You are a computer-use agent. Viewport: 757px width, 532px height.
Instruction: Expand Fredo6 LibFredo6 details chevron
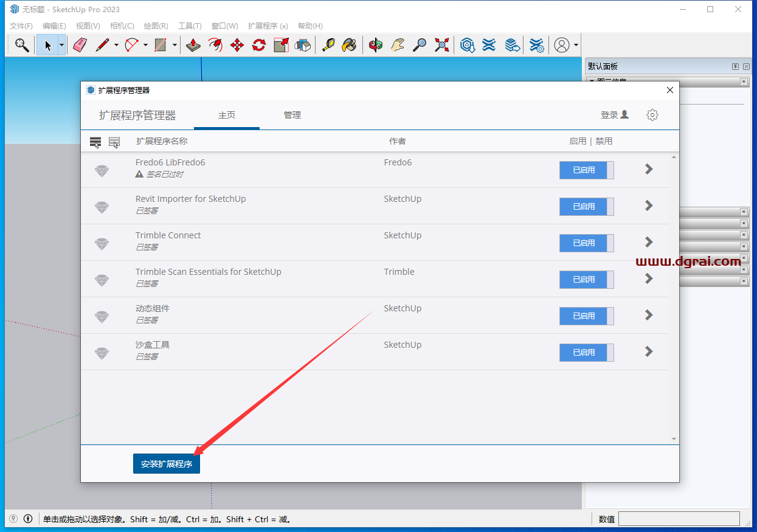point(649,169)
